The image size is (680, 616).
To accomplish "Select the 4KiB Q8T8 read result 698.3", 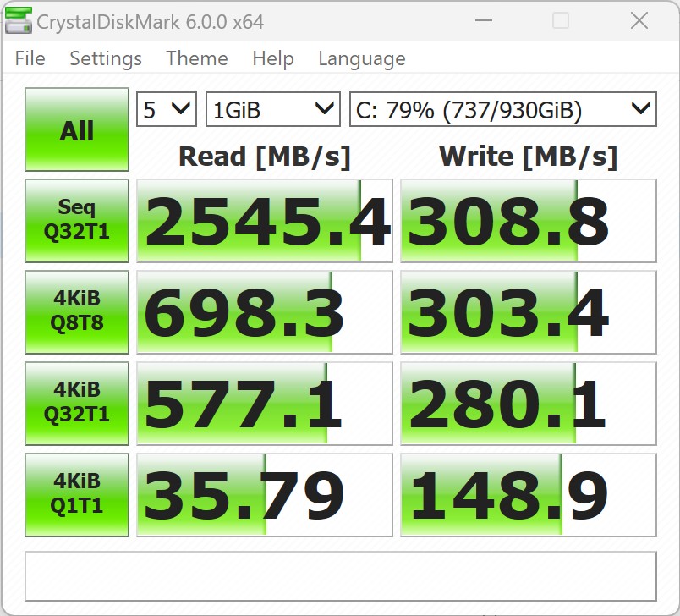I will (x=265, y=312).
